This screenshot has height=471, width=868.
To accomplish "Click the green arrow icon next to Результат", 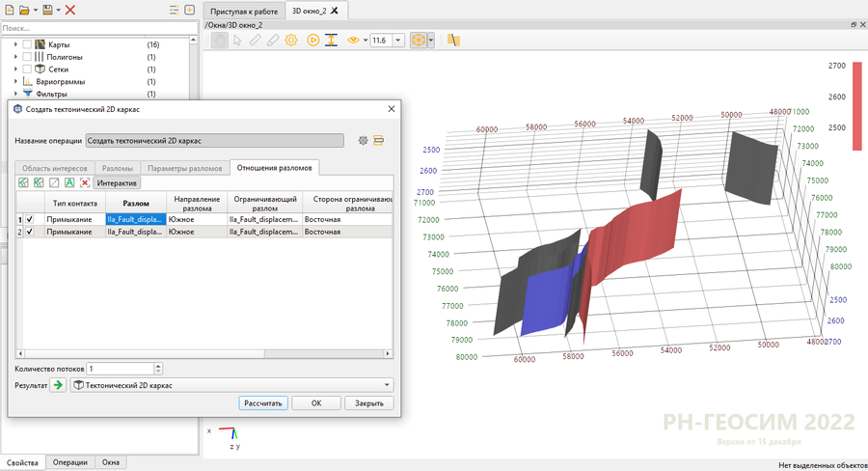I will [x=58, y=385].
